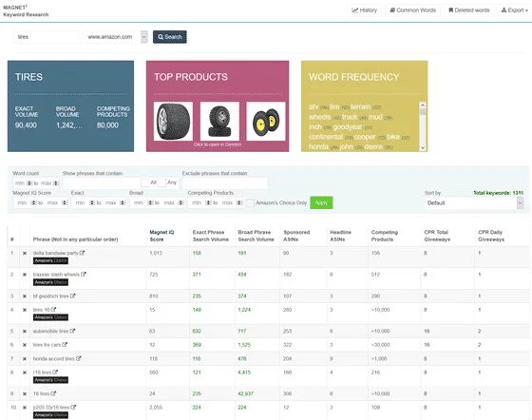Remove the 'r16 tires' keyword

(x=25, y=372)
